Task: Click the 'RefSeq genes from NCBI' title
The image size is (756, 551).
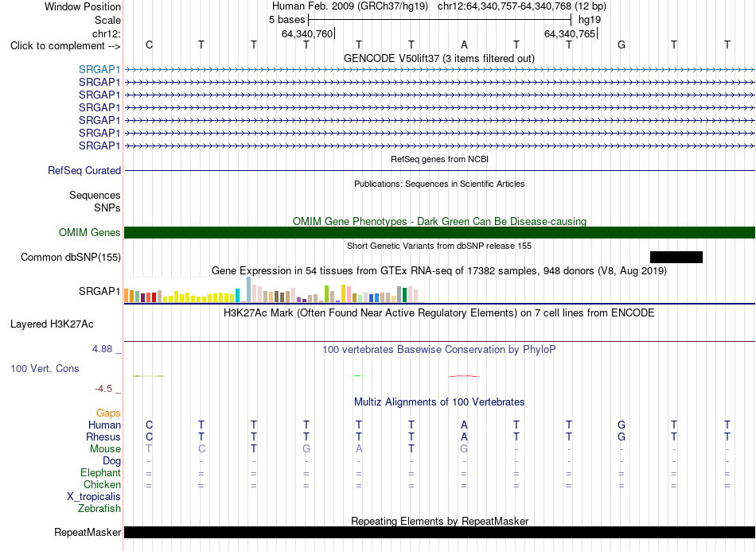Action: (x=439, y=159)
